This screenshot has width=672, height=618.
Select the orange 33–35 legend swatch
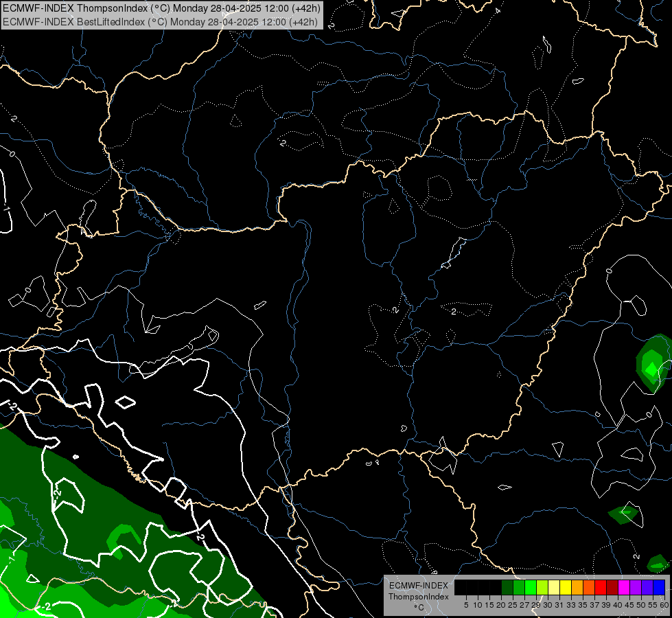coord(577,587)
